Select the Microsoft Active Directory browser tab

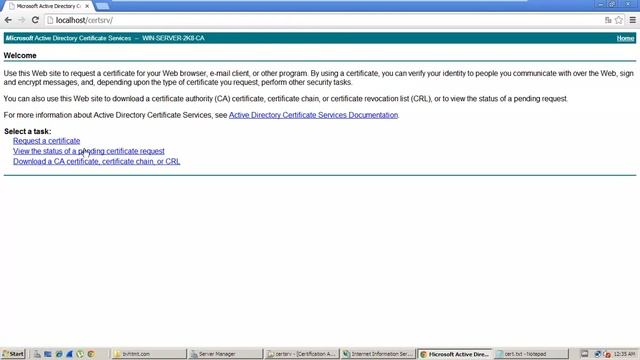[x=48, y=6]
